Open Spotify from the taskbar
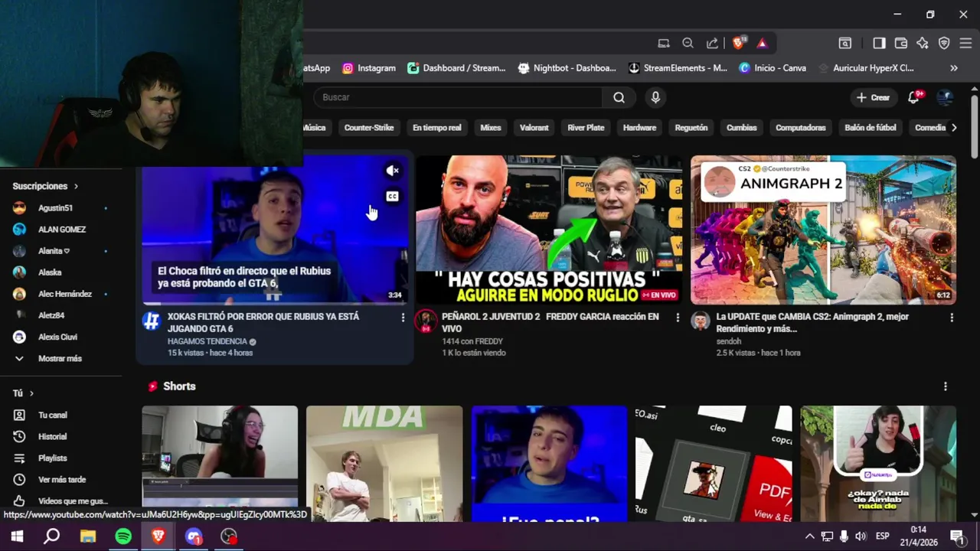Viewport: 980px width, 551px height. pyautogui.click(x=123, y=536)
